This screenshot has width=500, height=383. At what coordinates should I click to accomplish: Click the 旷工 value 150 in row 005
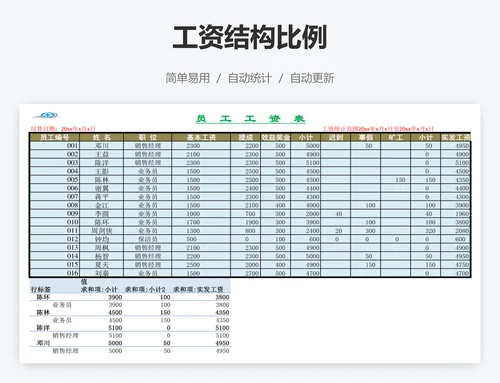(x=395, y=180)
